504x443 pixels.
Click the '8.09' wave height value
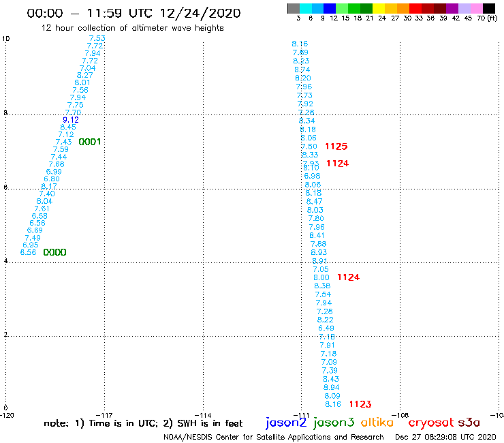click(332, 396)
